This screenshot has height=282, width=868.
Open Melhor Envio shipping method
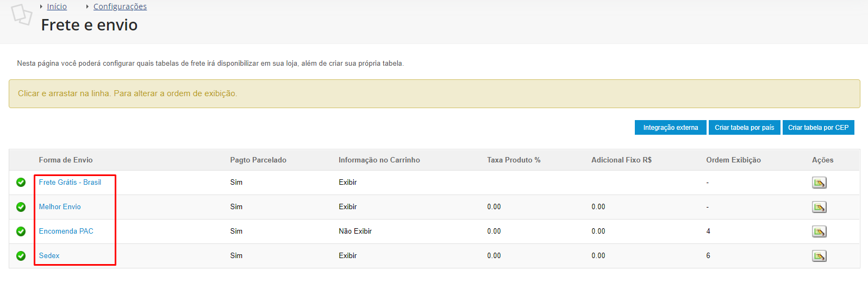[60, 207]
